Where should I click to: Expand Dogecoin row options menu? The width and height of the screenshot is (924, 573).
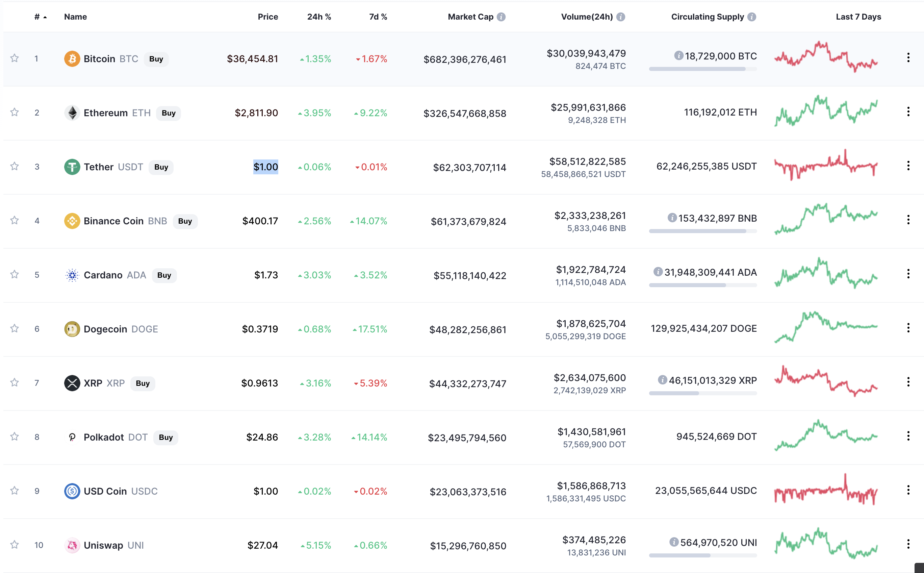point(908,328)
